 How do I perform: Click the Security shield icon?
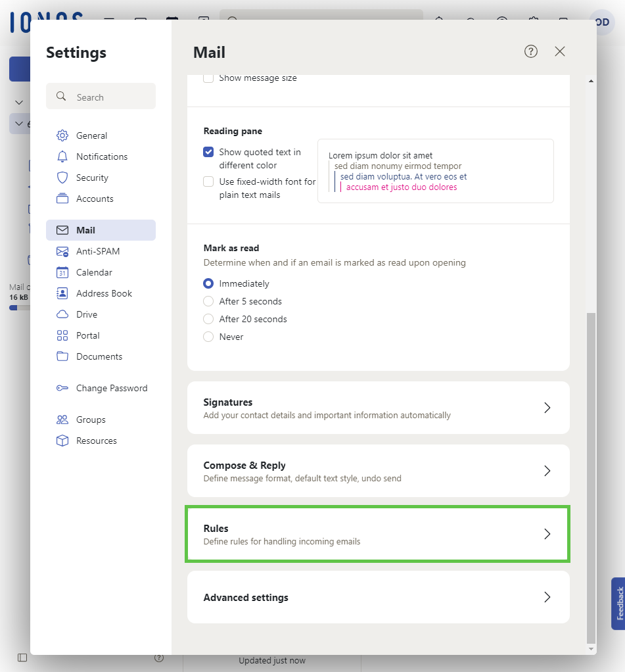coord(62,178)
